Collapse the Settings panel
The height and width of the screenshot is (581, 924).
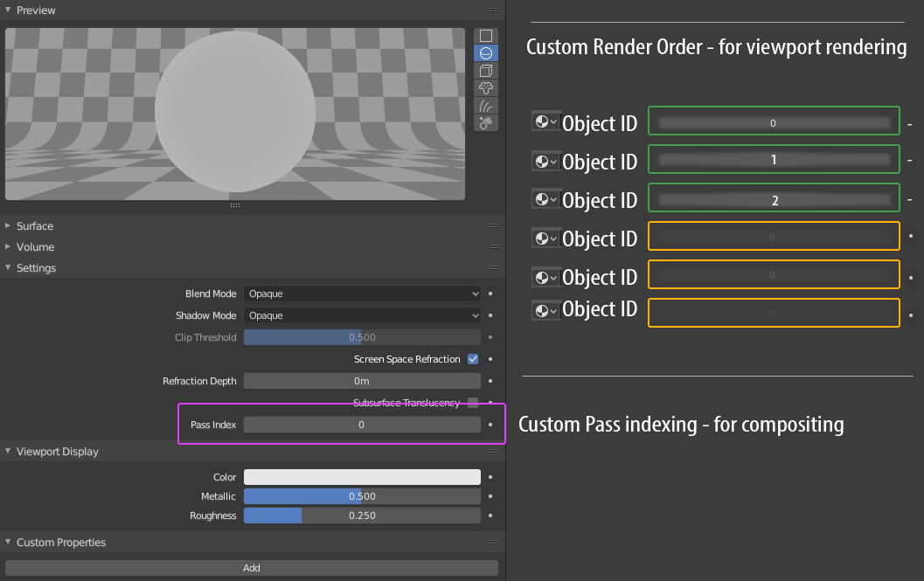point(8,267)
